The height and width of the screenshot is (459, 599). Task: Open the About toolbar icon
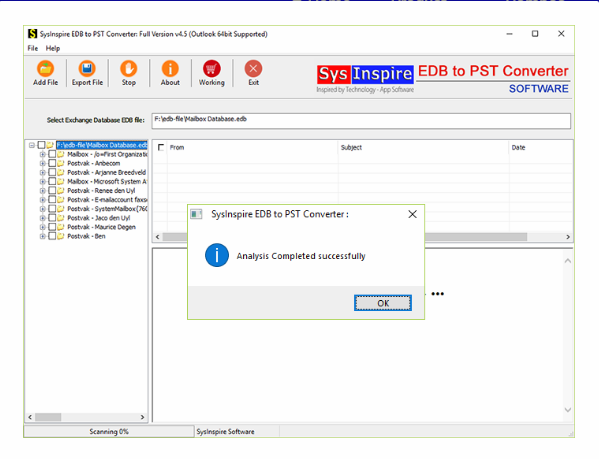pyautogui.click(x=170, y=69)
